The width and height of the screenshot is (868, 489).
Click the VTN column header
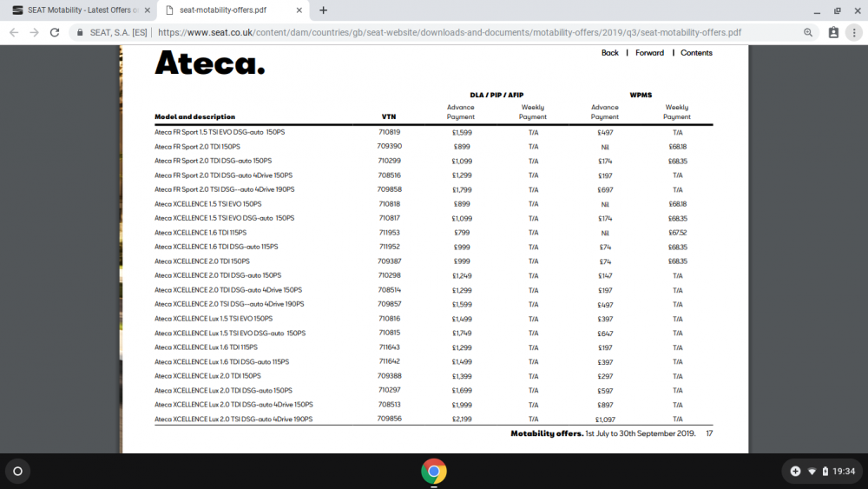coord(389,117)
